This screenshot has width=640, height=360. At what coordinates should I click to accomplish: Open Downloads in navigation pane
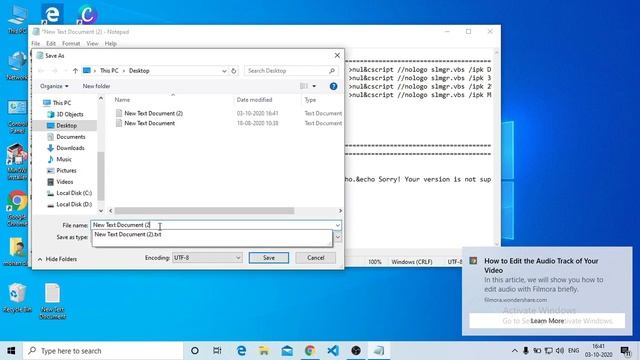click(66, 148)
